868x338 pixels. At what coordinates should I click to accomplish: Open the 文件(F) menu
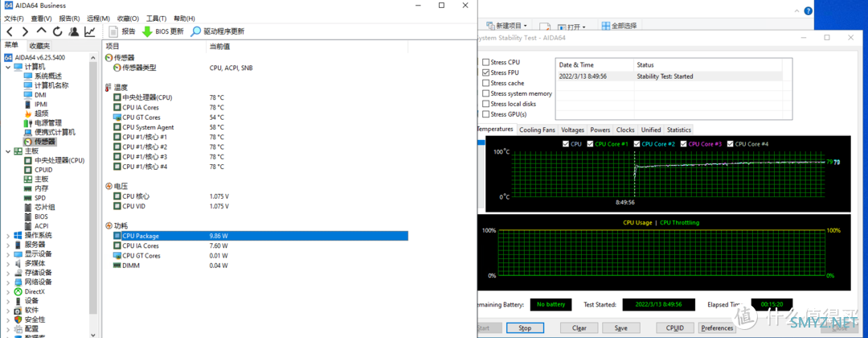coord(14,19)
